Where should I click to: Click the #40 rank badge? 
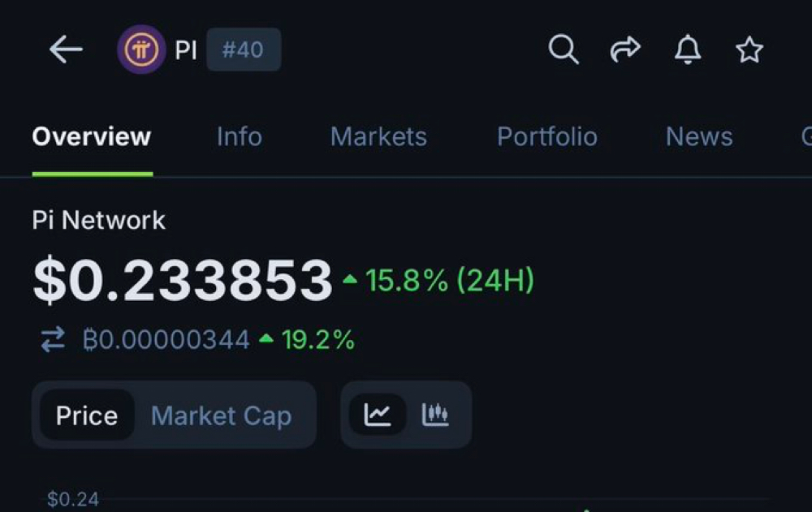[x=244, y=49]
